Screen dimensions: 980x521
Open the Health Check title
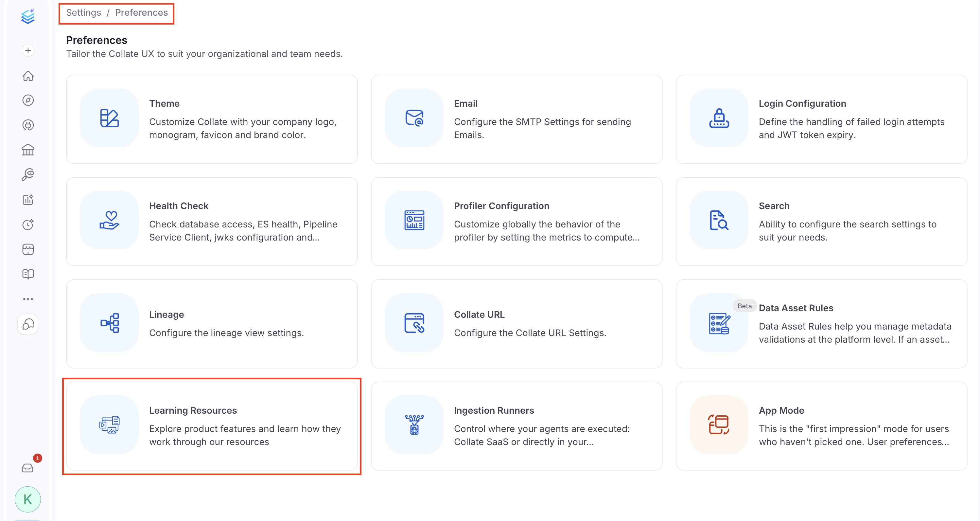[179, 206]
